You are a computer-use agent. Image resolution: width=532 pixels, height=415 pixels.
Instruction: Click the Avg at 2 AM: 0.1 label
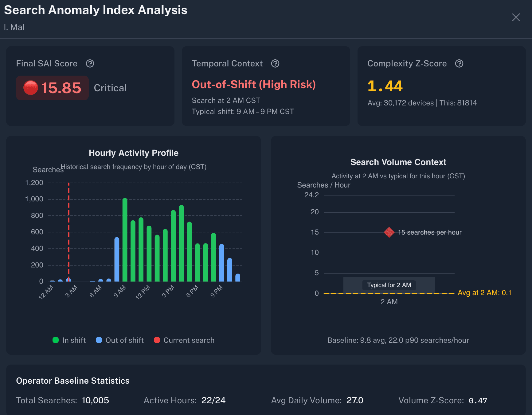pyautogui.click(x=484, y=293)
